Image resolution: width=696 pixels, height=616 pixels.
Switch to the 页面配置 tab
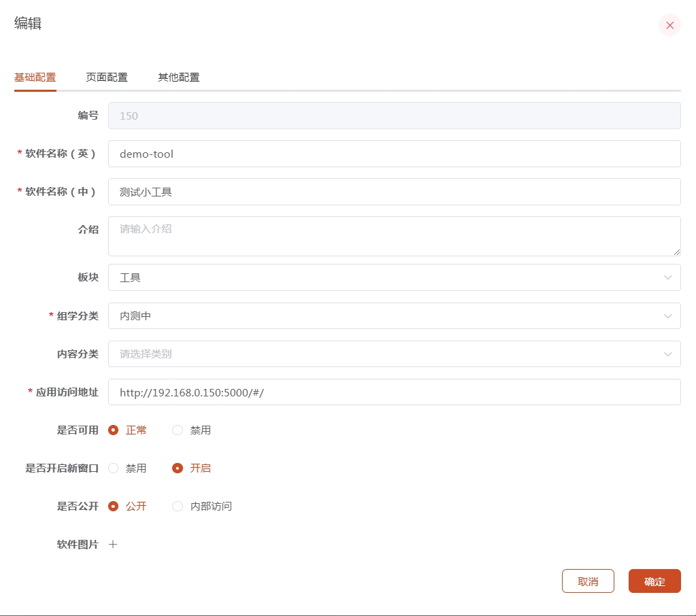(x=106, y=77)
